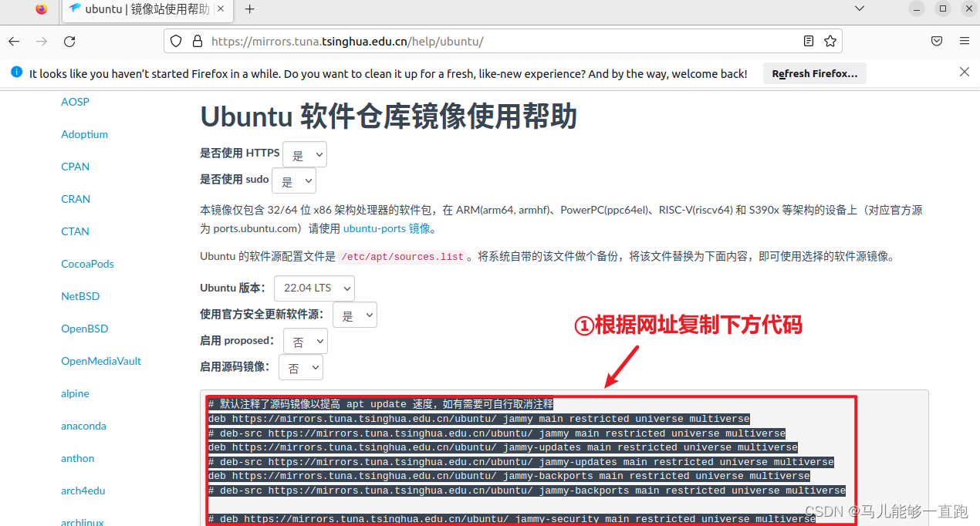980x526 pixels.
Task: Open the OpenBSD sidebar link
Action: (85, 329)
